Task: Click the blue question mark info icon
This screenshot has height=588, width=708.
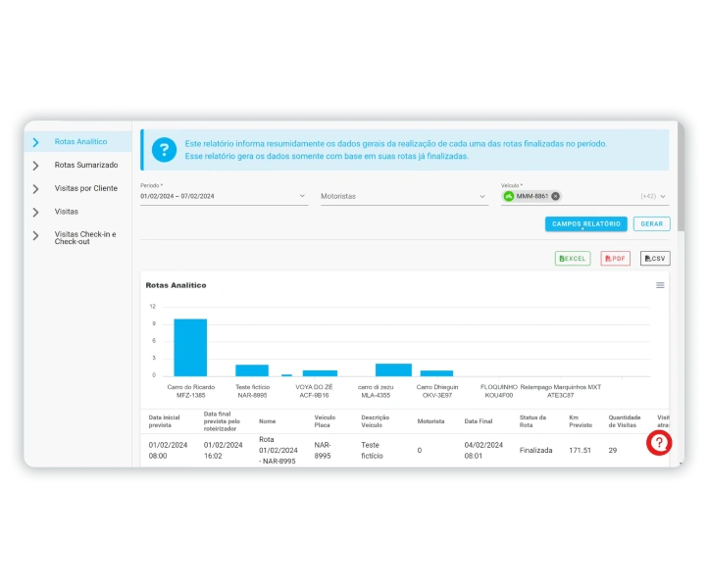Action: (164, 150)
